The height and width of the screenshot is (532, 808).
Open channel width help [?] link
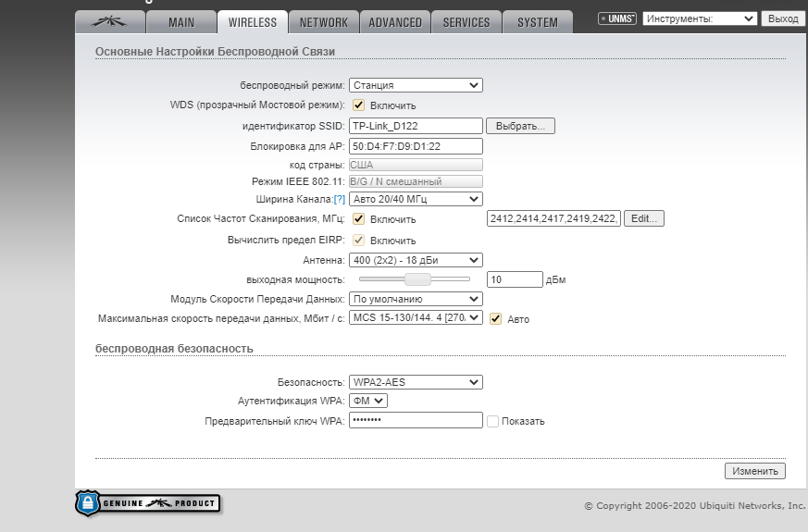339,200
